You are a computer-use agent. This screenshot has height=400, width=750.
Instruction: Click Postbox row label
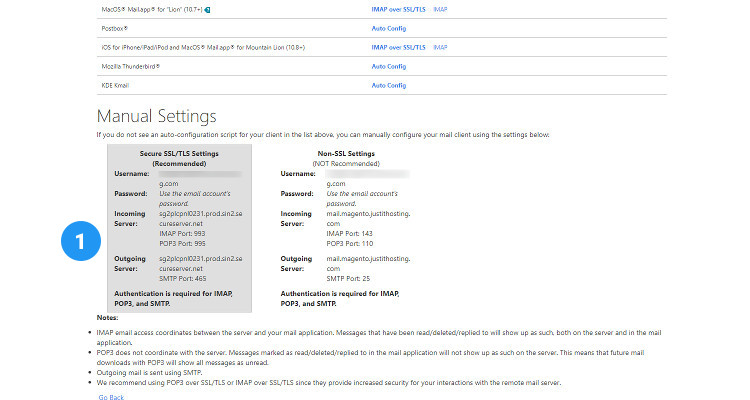point(115,28)
